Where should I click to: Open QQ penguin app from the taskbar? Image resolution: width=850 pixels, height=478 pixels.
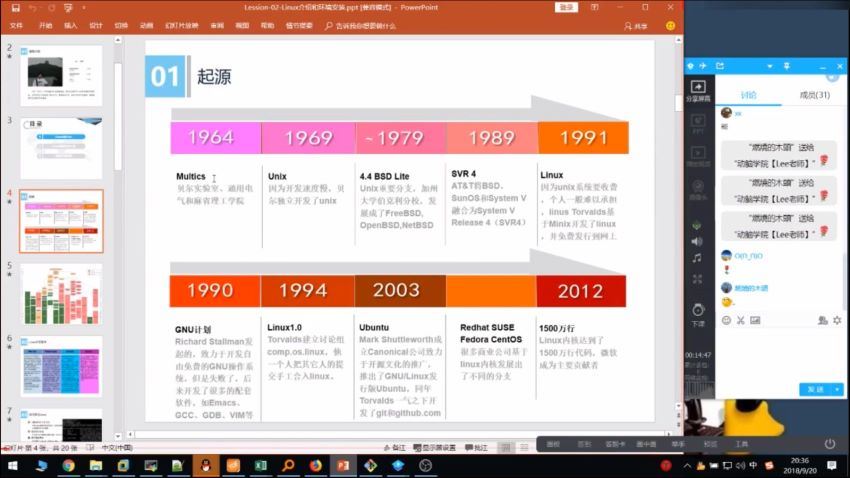[x=205, y=466]
